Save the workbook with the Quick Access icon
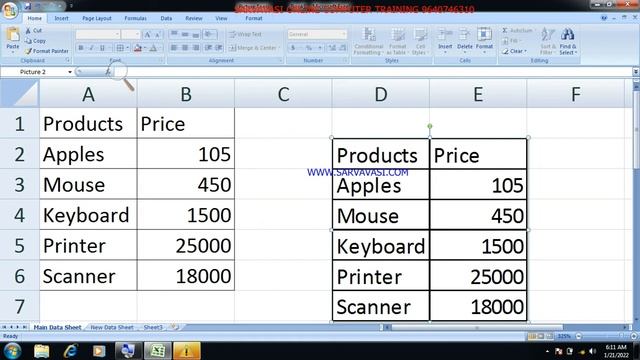Viewport: 640px width, 360px height. [27, 6]
